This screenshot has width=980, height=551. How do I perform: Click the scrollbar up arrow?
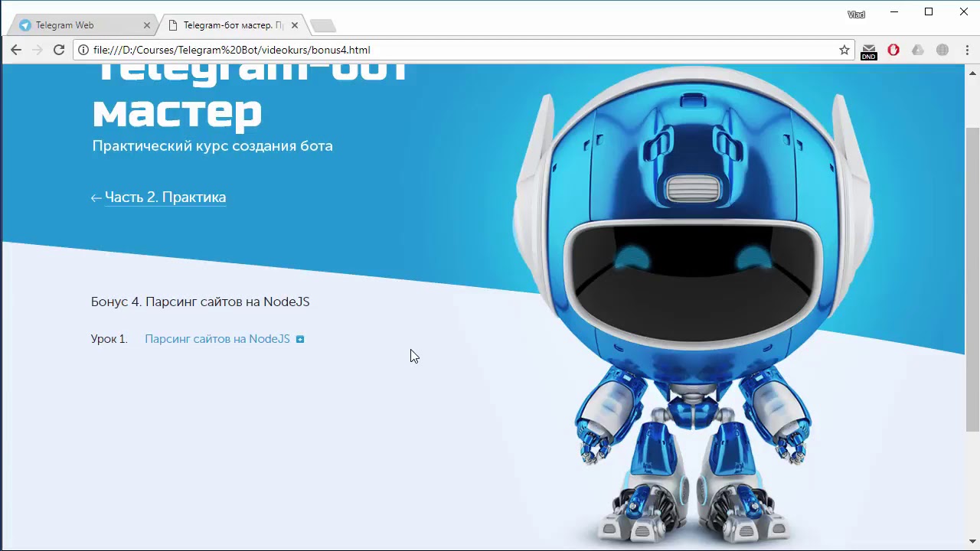click(x=972, y=72)
